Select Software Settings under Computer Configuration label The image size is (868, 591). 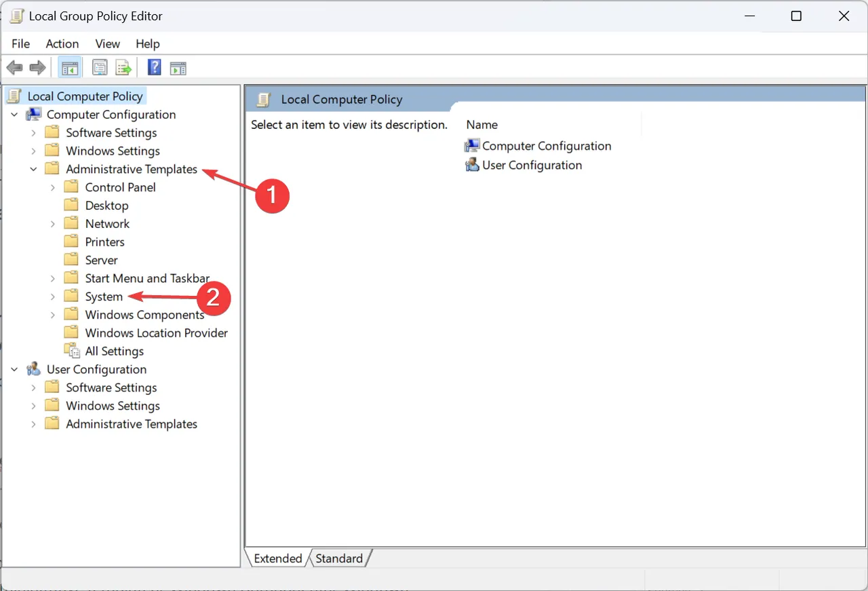[x=111, y=133]
